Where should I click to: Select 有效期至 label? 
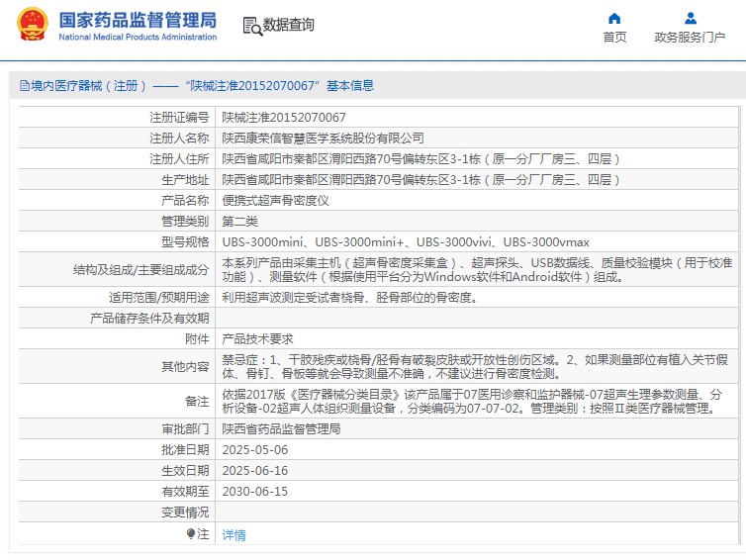point(185,492)
